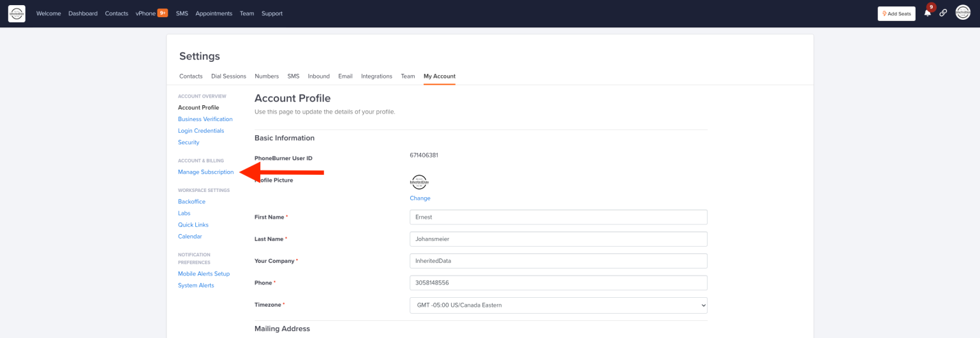The height and width of the screenshot is (338, 980).
Task: Open the user avatar menu
Action: coord(963,13)
